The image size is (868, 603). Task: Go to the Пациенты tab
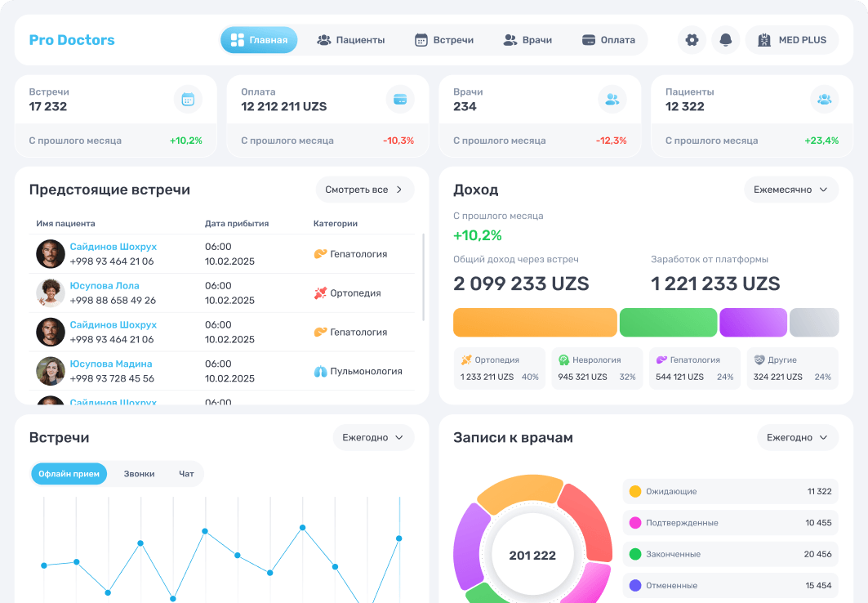[x=351, y=40]
